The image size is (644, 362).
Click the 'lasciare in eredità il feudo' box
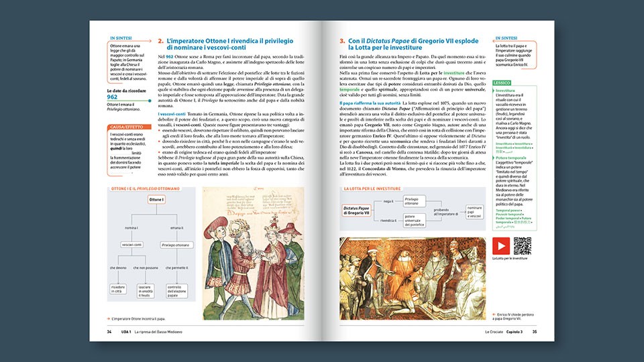(x=146, y=291)
